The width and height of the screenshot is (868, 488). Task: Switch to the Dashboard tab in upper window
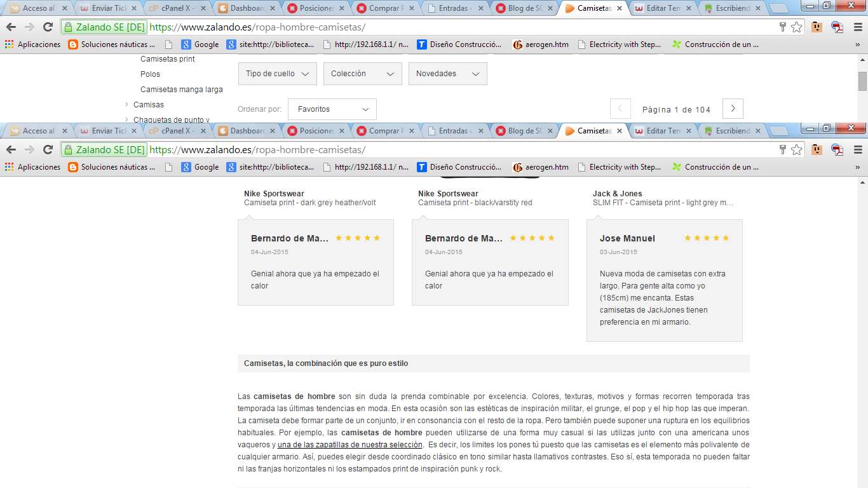point(248,8)
